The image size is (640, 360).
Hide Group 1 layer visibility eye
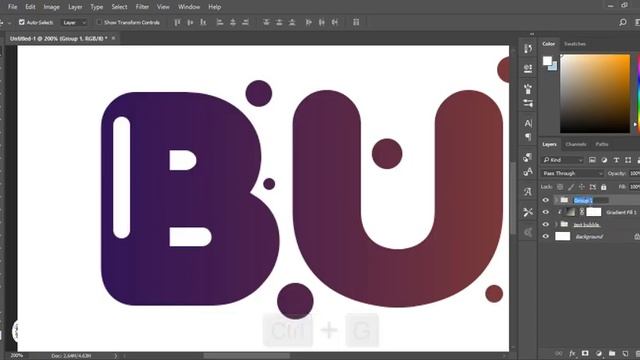(x=546, y=200)
